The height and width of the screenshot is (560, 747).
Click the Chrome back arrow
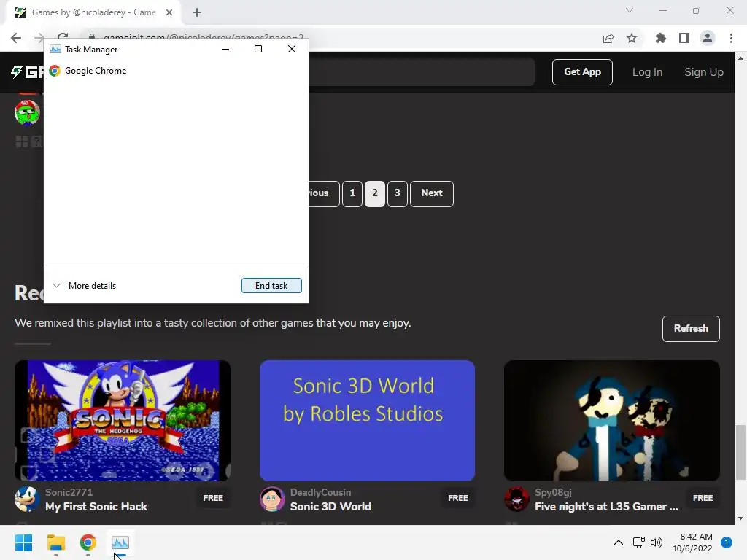(16, 38)
